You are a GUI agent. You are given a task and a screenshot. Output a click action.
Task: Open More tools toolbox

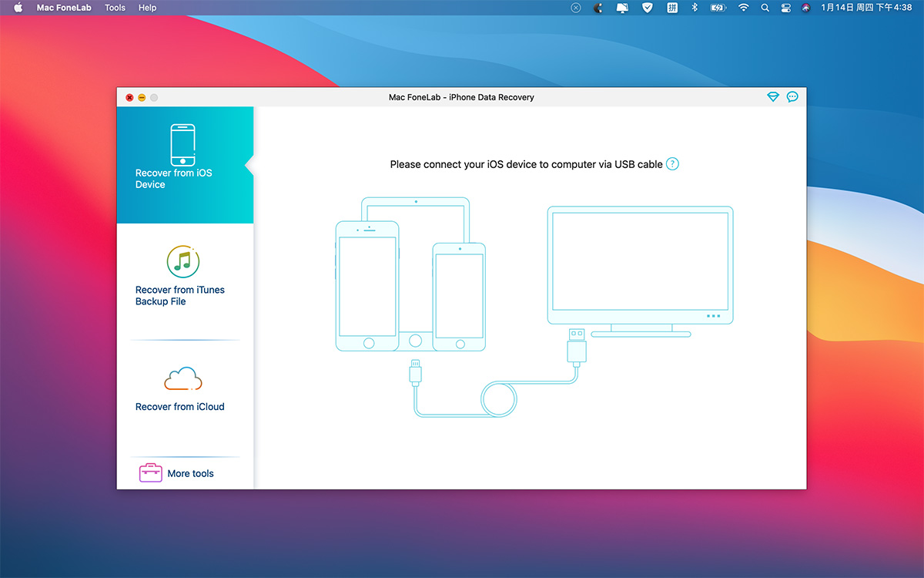(x=185, y=473)
